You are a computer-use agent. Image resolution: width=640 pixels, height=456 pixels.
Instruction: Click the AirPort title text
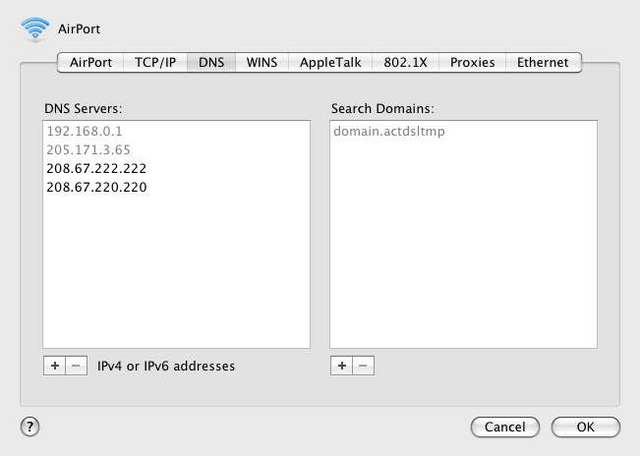[x=79, y=29]
